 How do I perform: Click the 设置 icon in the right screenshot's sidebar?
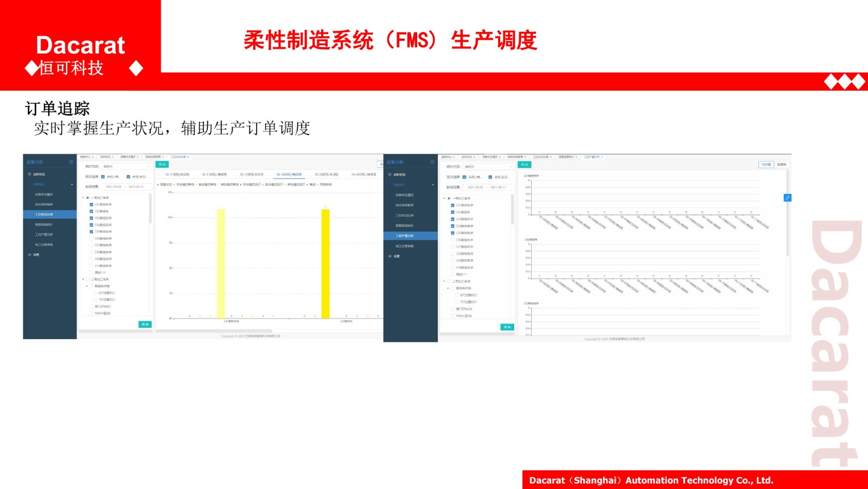tap(390, 256)
